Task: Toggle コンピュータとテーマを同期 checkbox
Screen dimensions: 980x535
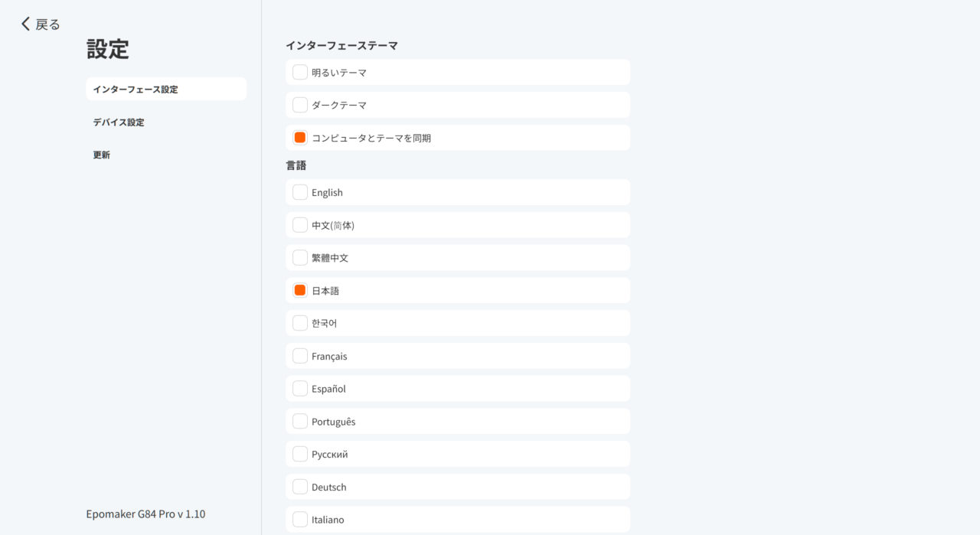Action: 300,138
